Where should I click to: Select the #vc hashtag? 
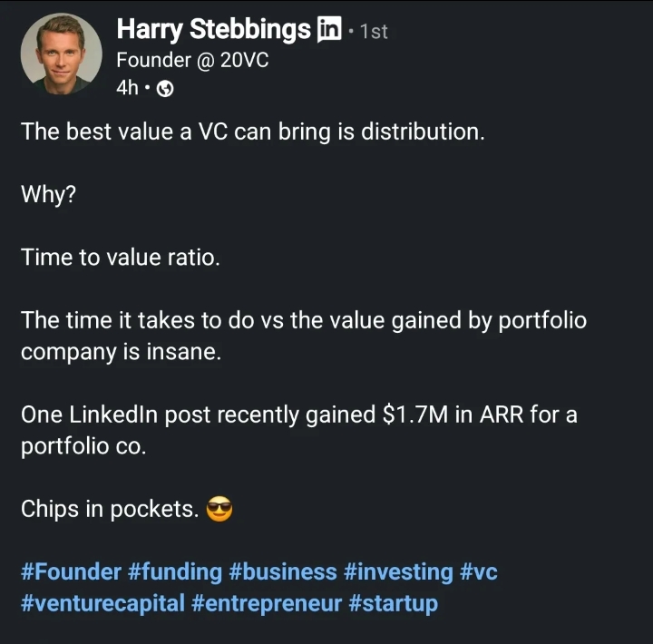coord(479,571)
